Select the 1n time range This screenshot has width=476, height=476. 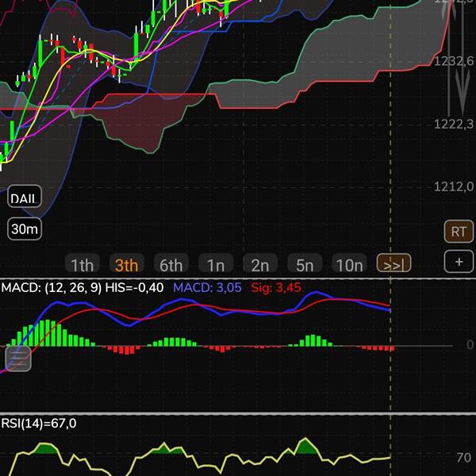(x=216, y=263)
